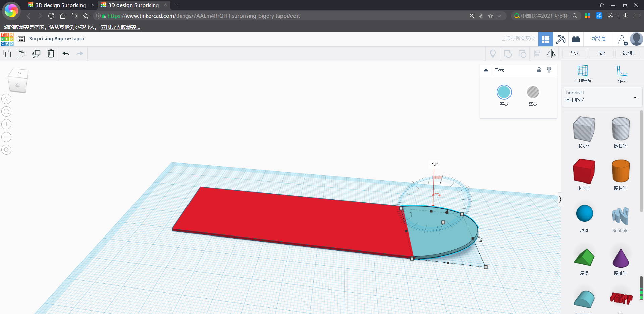The image size is (644, 314).
Task: Redo the last undone action
Action: pos(80,54)
